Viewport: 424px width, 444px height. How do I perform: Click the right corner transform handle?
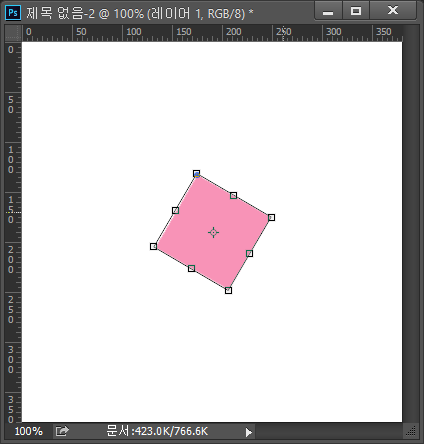click(271, 217)
